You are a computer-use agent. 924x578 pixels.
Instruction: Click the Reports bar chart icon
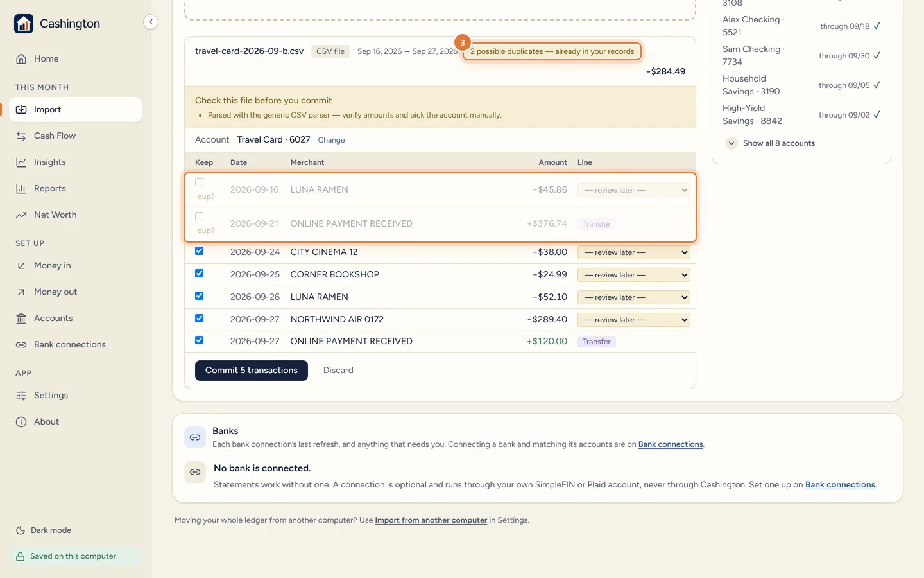point(21,189)
